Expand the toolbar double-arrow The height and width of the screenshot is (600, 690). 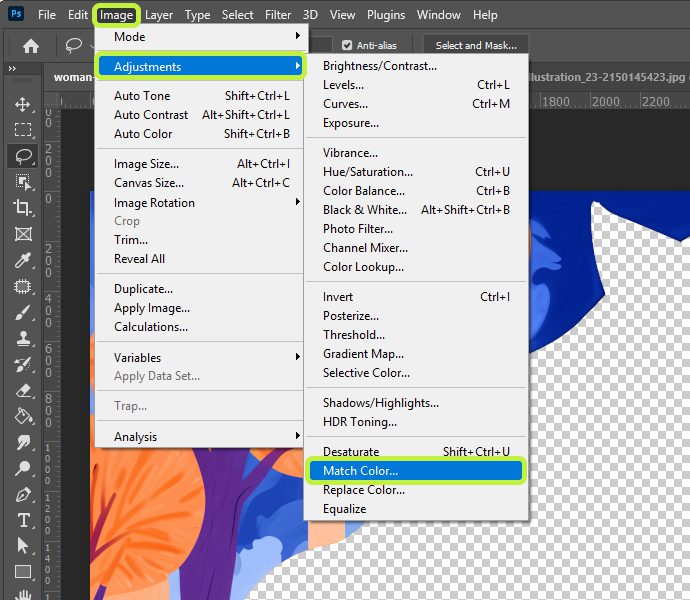pyautogui.click(x=12, y=68)
